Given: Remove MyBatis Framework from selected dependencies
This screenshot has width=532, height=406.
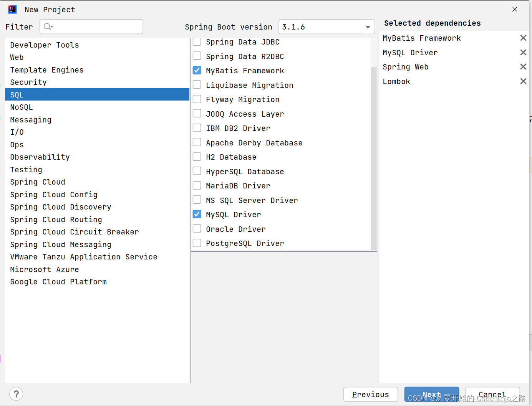Looking at the screenshot, I should pos(523,38).
